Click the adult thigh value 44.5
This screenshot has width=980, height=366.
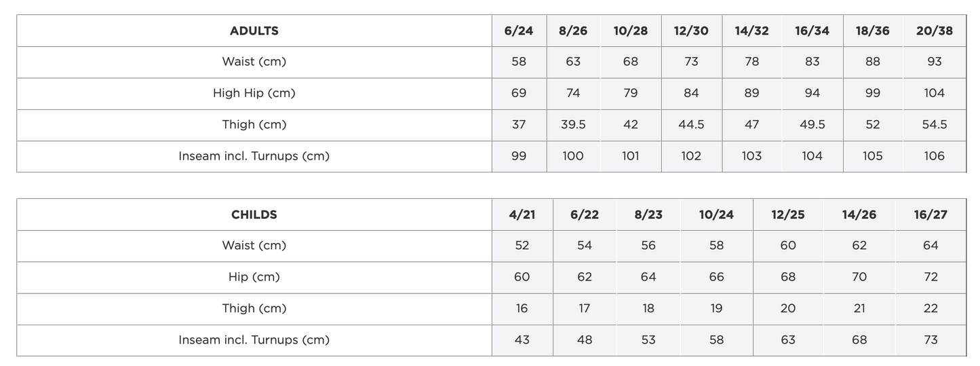[691, 125]
